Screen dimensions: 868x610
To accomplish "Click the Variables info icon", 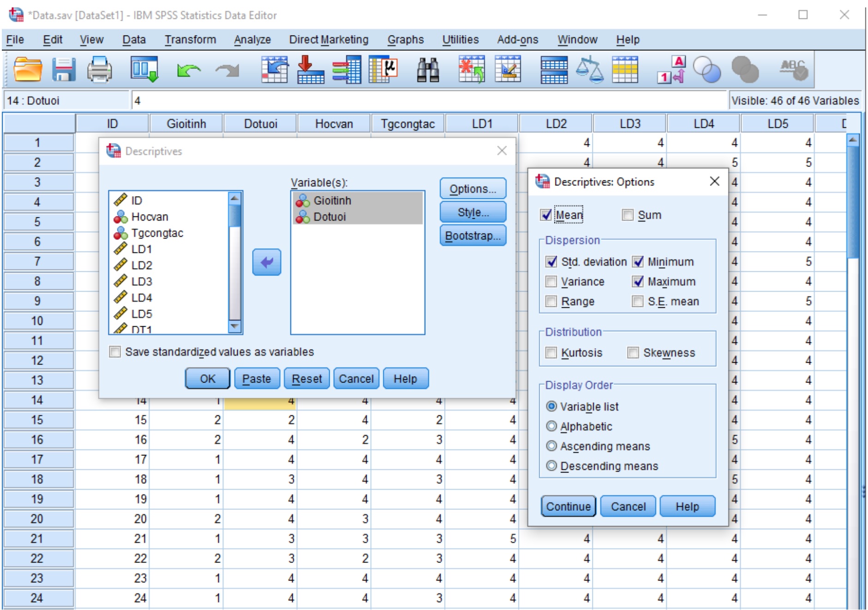I will point(347,69).
